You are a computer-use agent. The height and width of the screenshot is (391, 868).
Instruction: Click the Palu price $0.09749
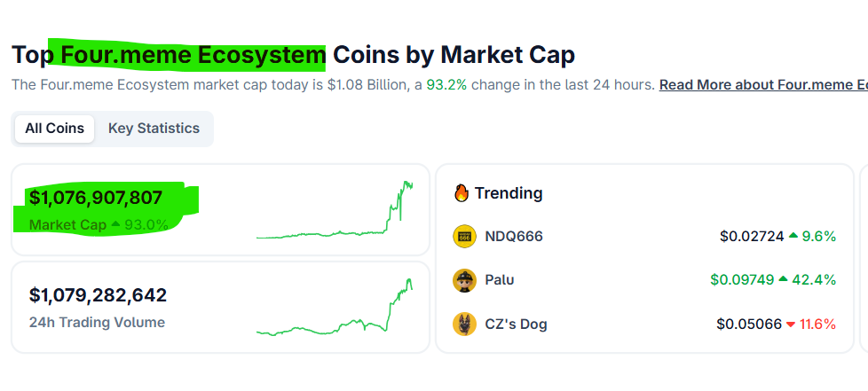coord(741,280)
